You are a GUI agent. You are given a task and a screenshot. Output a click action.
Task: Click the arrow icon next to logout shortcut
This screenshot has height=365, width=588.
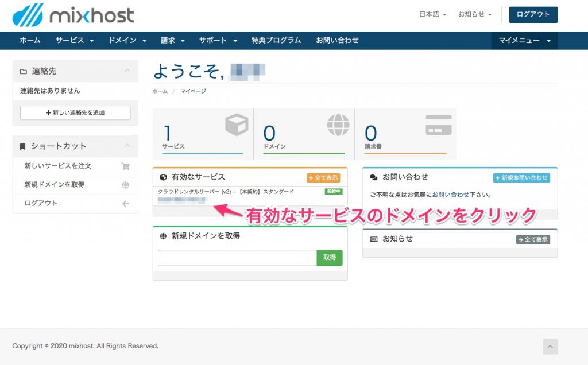[x=126, y=204]
